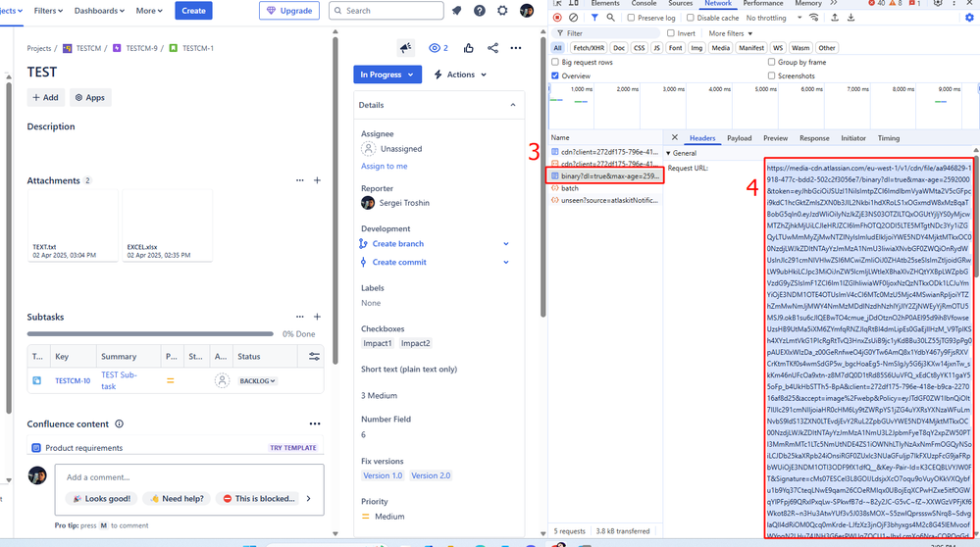Enable Group by frame

(771, 62)
